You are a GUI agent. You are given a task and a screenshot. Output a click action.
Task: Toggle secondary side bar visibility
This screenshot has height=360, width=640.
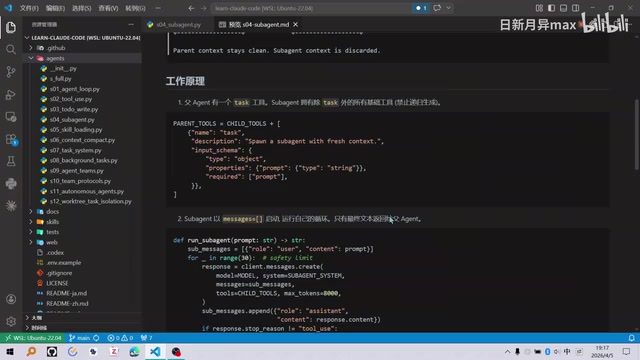click(576, 8)
